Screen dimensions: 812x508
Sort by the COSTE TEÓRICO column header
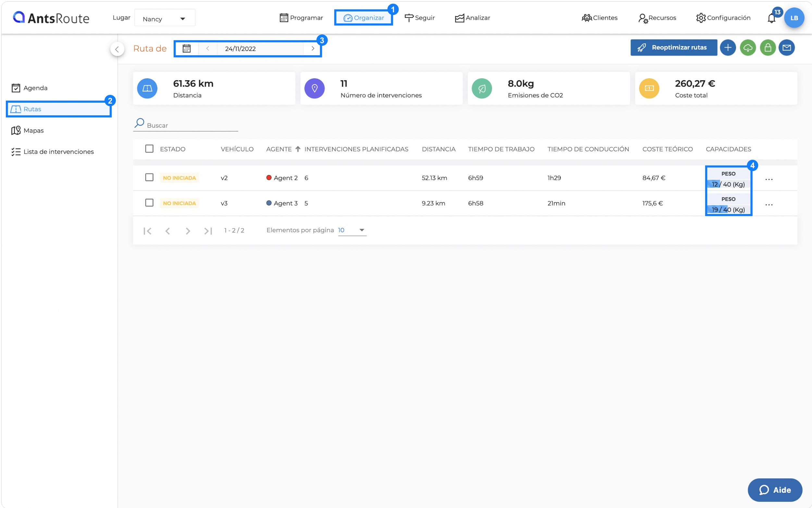click(667, 149)
